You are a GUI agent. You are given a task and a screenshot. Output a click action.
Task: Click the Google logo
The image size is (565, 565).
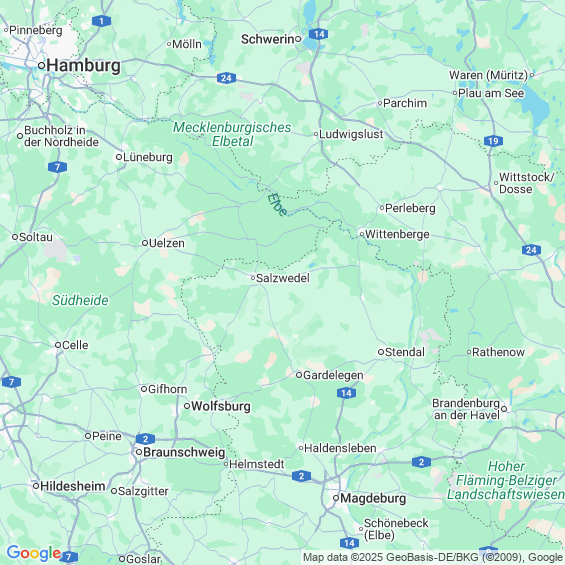pos(34,553)
